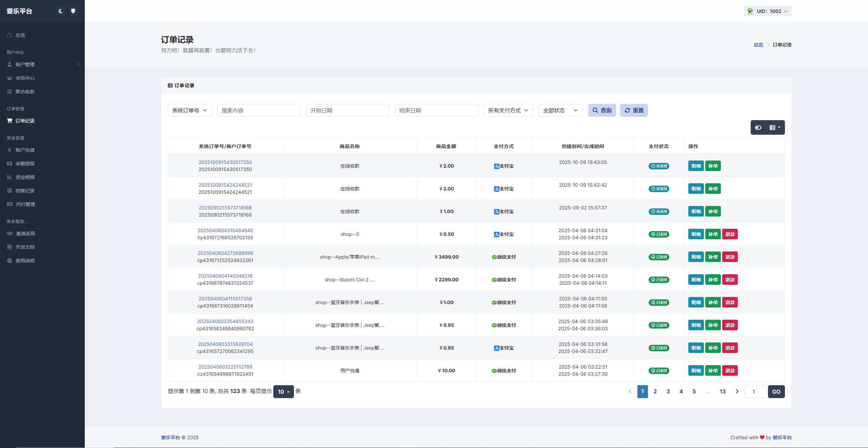Click the refresh icon on 重置 button

[627, 110]
